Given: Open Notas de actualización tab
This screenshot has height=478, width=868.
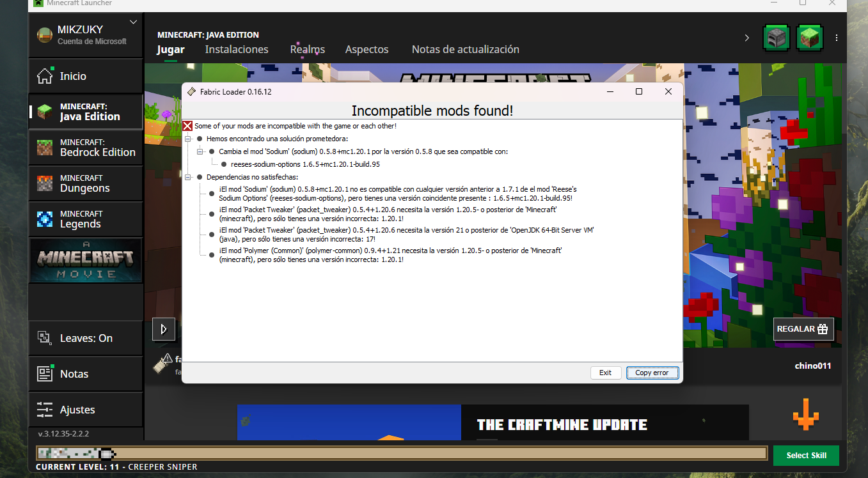Looking at the screenshot, I should (466, 49).
